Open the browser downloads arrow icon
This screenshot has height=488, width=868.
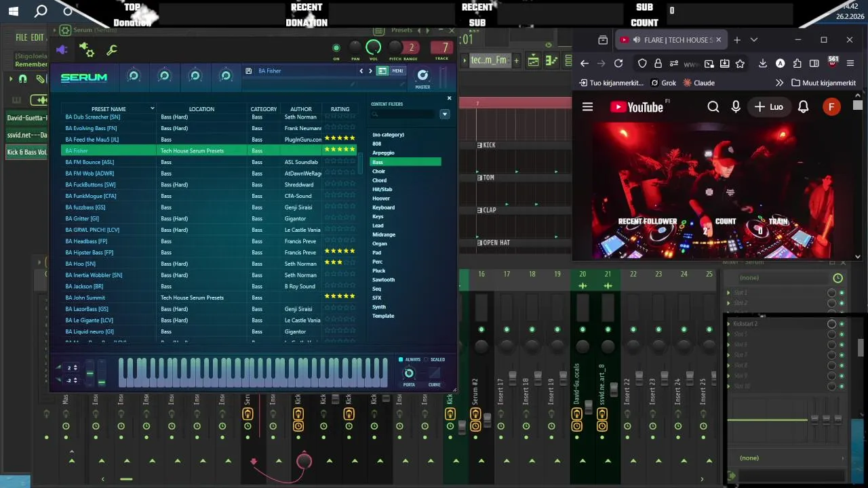[x=763, y=63]
